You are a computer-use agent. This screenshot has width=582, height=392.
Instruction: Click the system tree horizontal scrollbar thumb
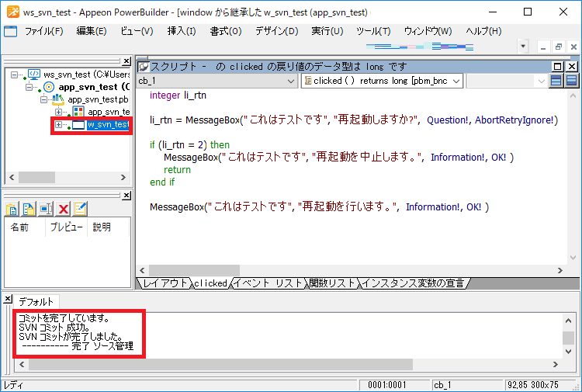point(36,178)
